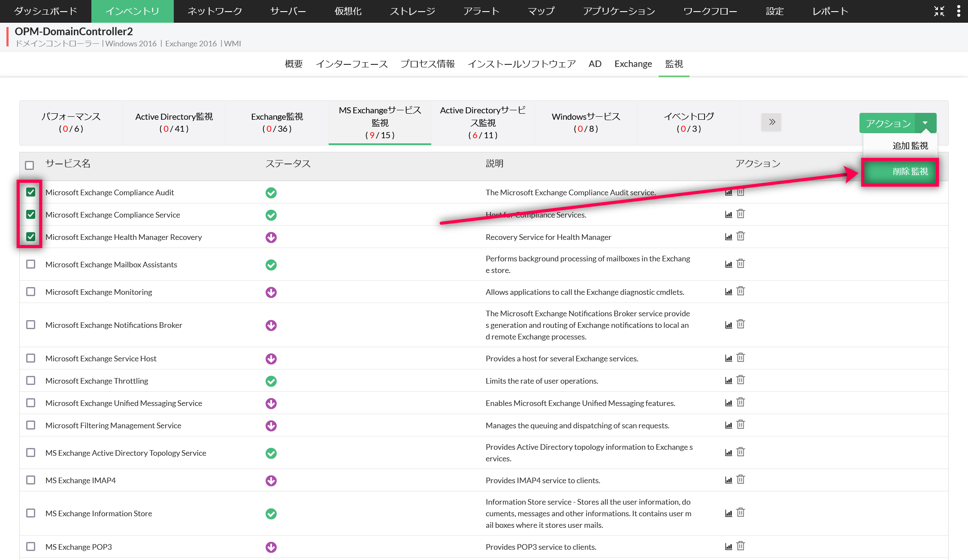The height and width of the screenshot is (560, 968).
Task: Open the Exchange device sub-tab
Action: pos(633,64)
